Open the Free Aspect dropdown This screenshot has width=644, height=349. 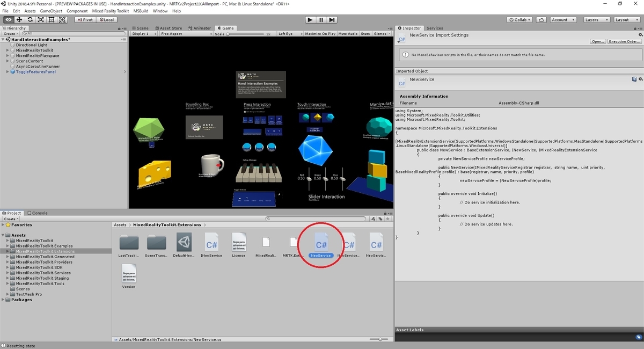tap(186, 34)
